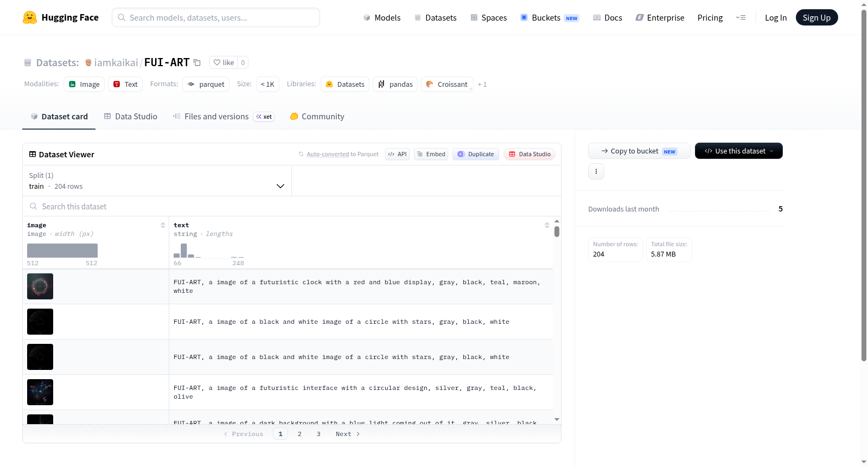The image size is (868, 467).
Task: Switch to Community tab
Action: click(317, 117)
